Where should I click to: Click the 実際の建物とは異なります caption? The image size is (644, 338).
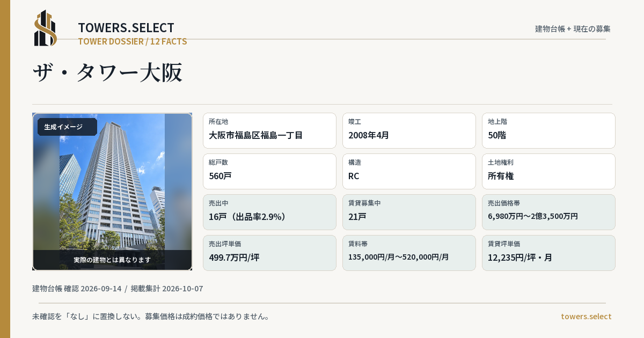pyautogui.click(x=112, y=260)
